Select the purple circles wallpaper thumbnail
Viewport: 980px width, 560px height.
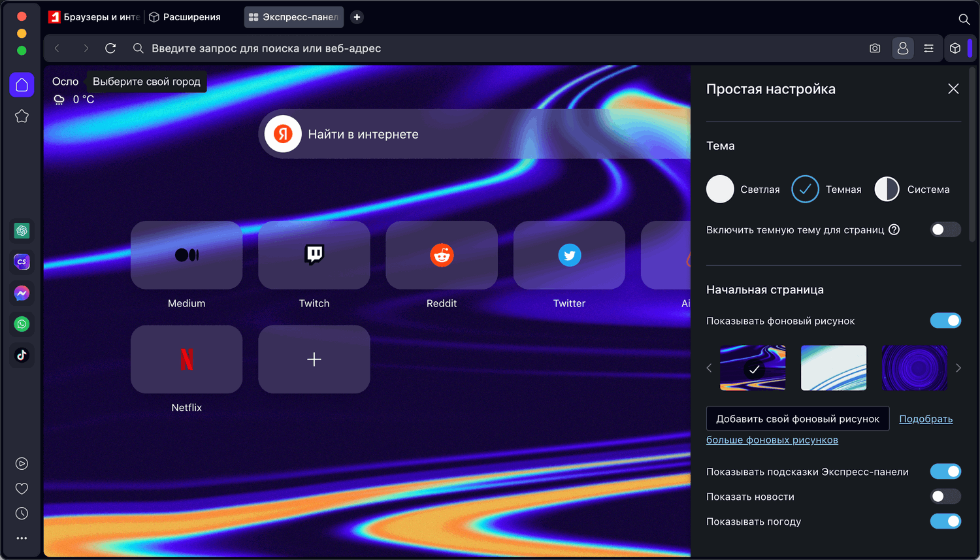click(914, 368)
